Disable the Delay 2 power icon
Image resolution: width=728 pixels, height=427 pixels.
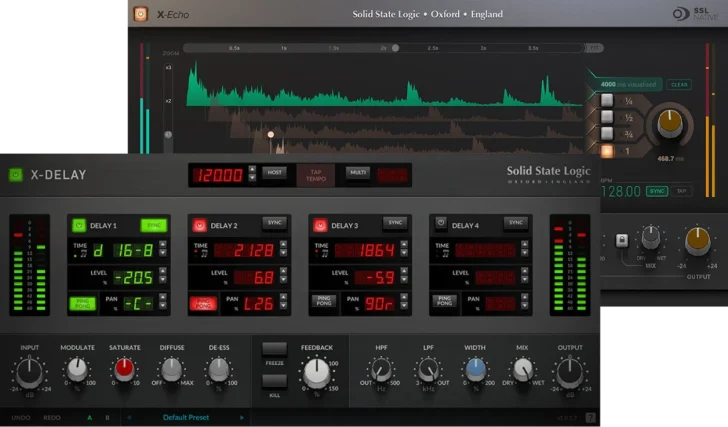[199, 225]
